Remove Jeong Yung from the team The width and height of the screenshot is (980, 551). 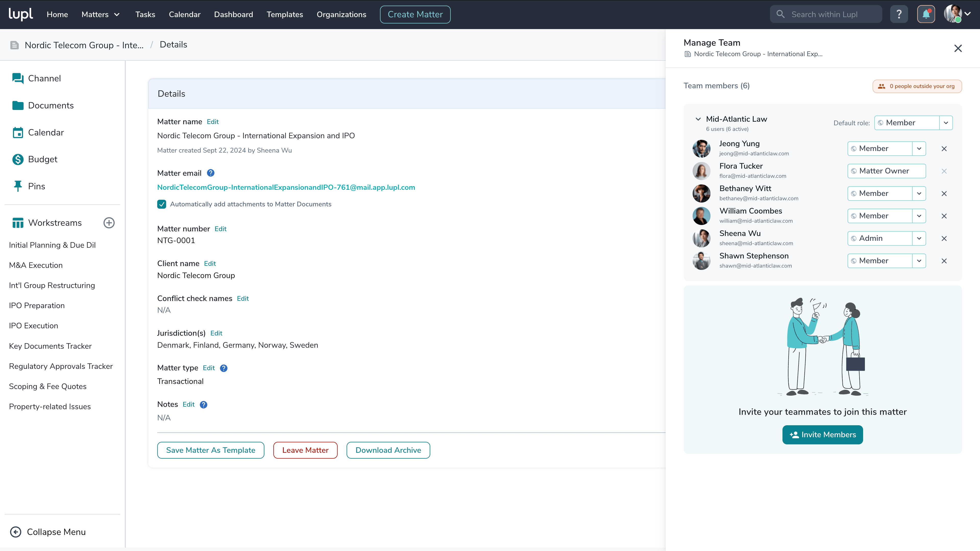coord(944,149)
